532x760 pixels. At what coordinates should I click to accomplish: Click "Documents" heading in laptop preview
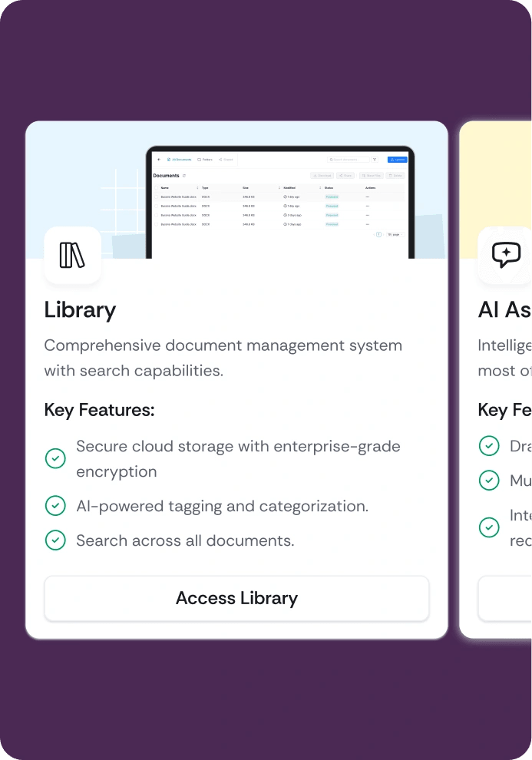point(166,176)
